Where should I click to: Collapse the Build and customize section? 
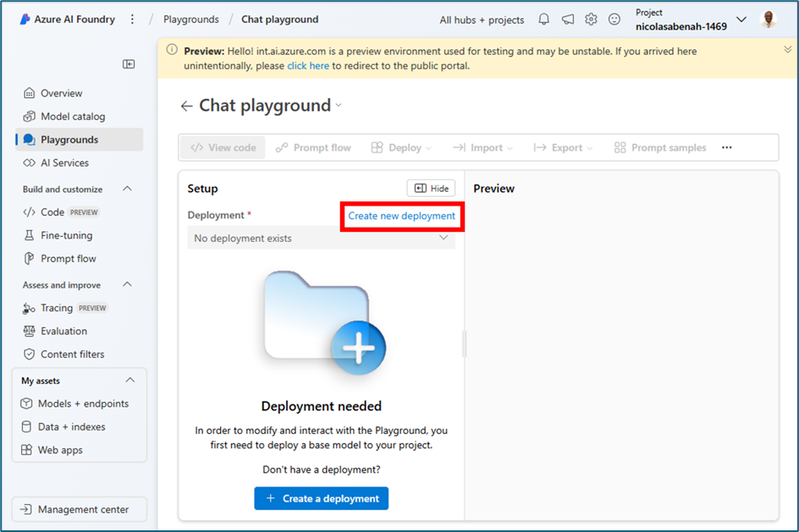(128, 189)
